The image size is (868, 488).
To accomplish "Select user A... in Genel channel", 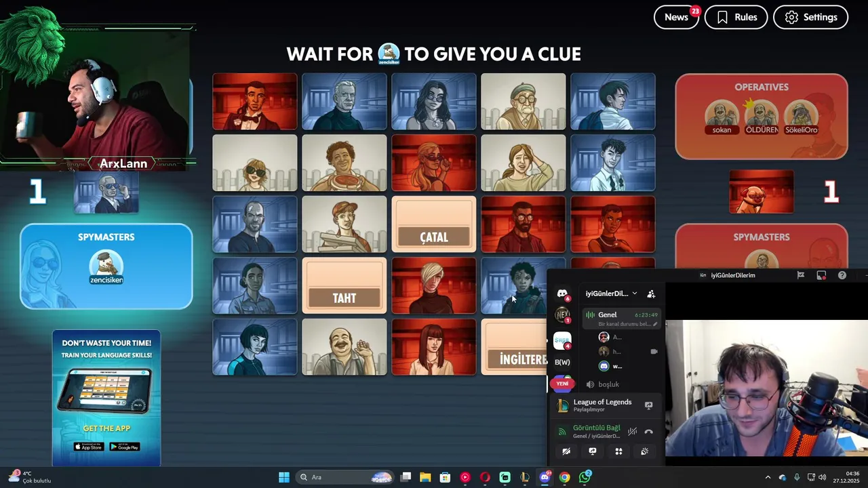I will [610, 337].
